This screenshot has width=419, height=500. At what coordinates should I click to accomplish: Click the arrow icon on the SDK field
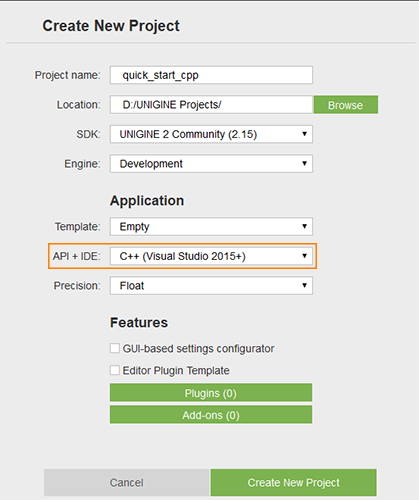(304, 134)
